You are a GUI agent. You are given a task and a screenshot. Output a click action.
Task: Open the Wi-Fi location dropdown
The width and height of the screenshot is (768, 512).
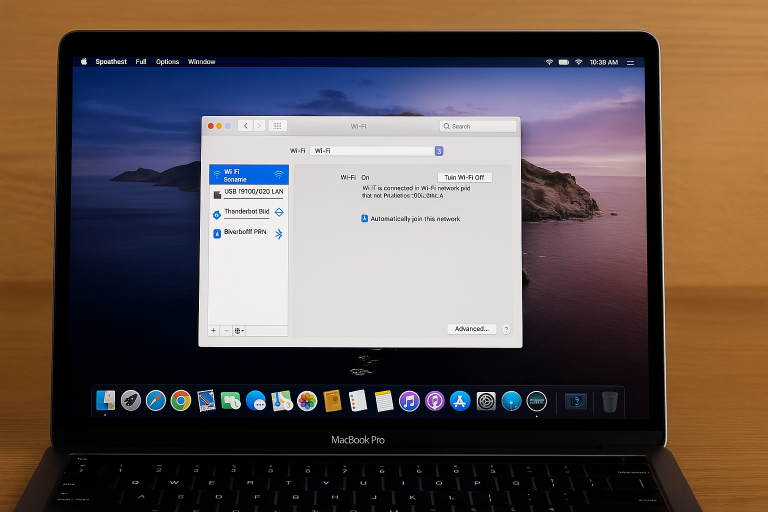pos(376,151)
